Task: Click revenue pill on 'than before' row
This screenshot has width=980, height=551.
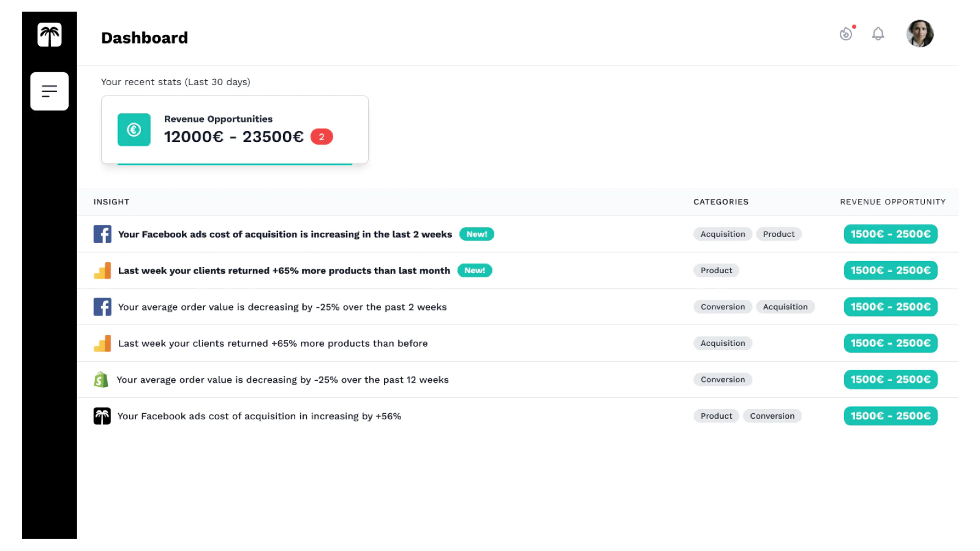Action: coord(891,343)
